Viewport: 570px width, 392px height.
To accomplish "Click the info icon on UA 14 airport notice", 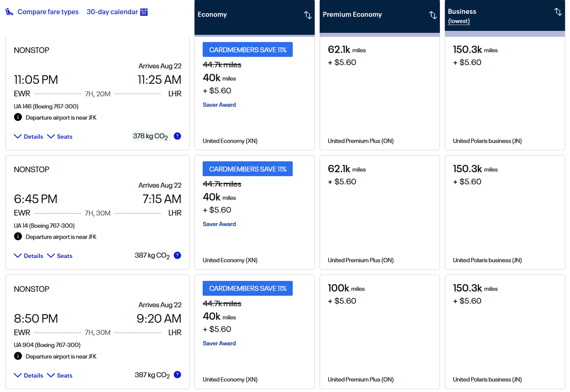I will (18, 236).
